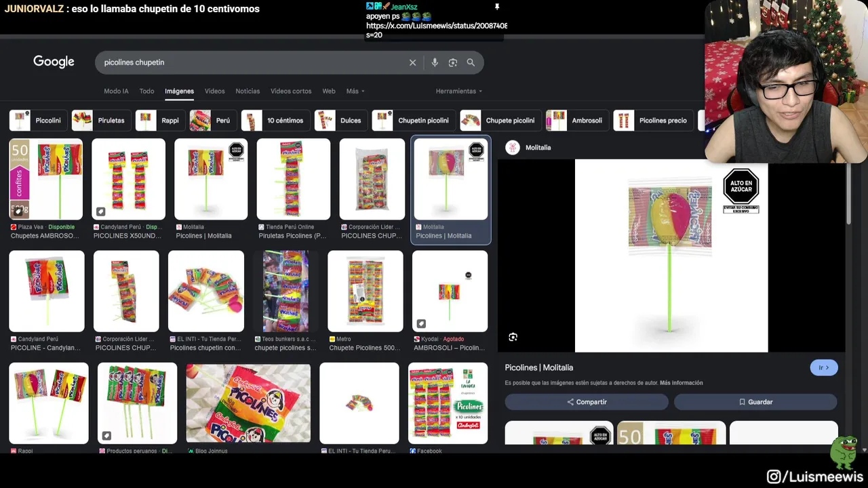Open the Rappi two-lollipop thumbnail

point(49,403)
